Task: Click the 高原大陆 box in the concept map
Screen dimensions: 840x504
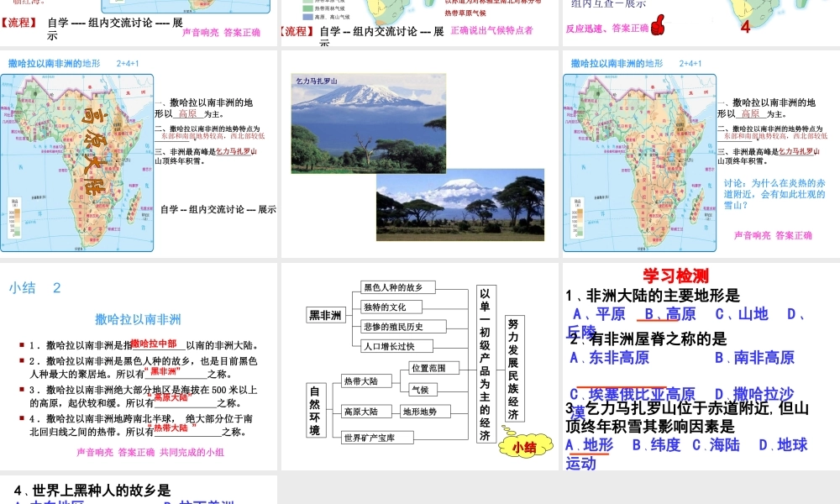Action: coord(366,412)
